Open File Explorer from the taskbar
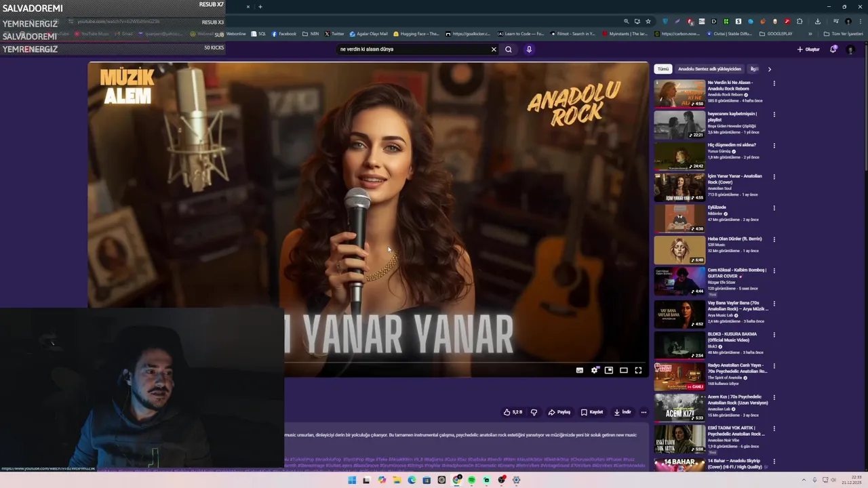This screenshot has width=868, height=488. pyautogui.click(x=397, y=481)
